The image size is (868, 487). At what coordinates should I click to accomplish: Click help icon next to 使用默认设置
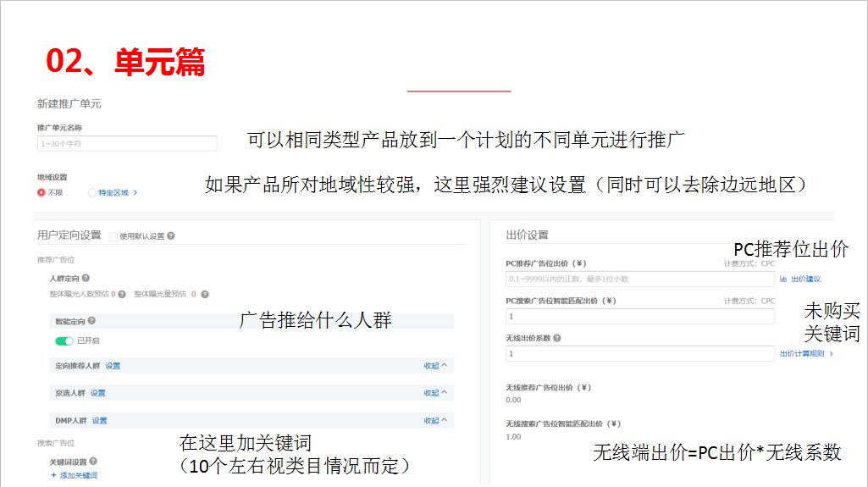(x=171, y=235)
